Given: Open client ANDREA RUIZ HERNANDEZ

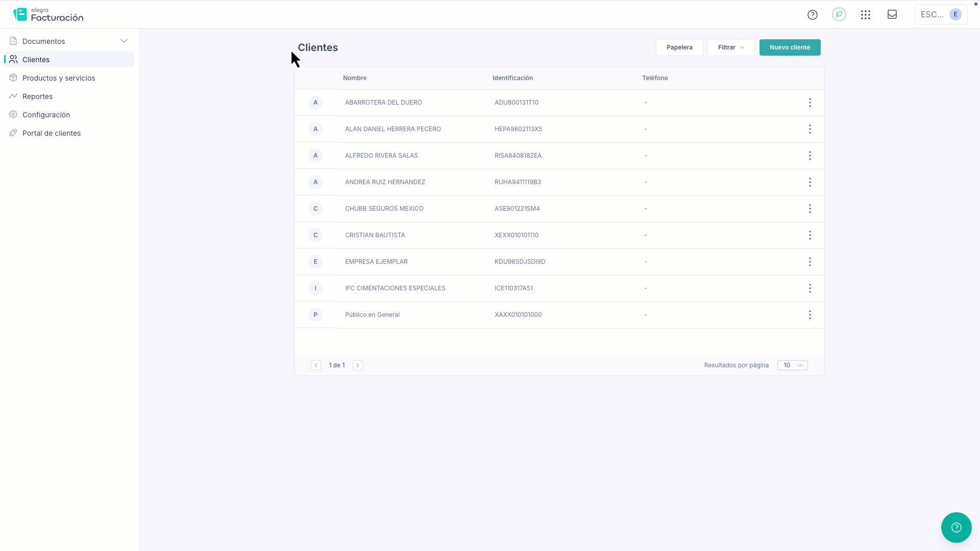Looking at the screenshot, I should pyautogui.click(x=385, y=182).
